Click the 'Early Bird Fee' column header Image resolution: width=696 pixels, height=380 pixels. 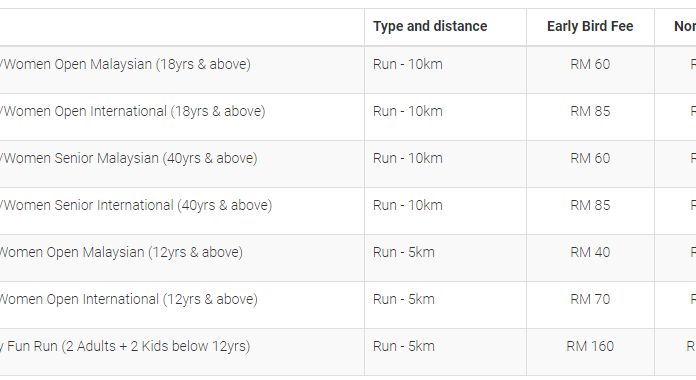[x=590, y=26]
